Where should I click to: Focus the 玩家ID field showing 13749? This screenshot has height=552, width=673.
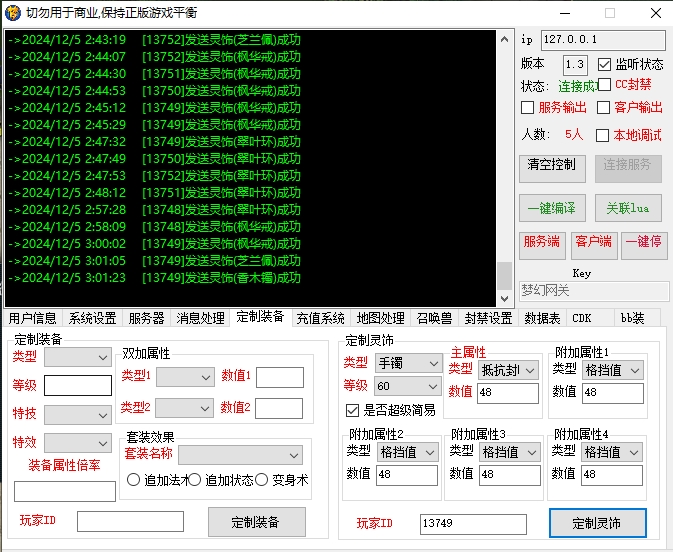click(473, 524)
